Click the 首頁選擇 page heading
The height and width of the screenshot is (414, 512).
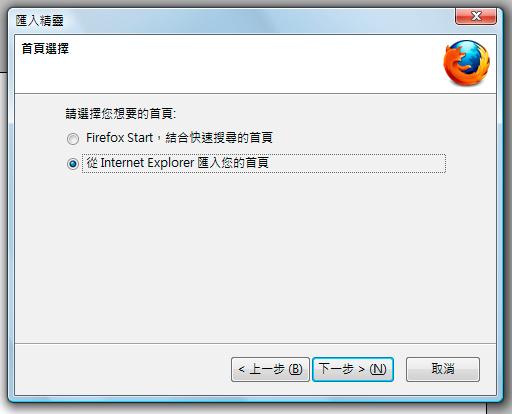[x=45, y=49]
